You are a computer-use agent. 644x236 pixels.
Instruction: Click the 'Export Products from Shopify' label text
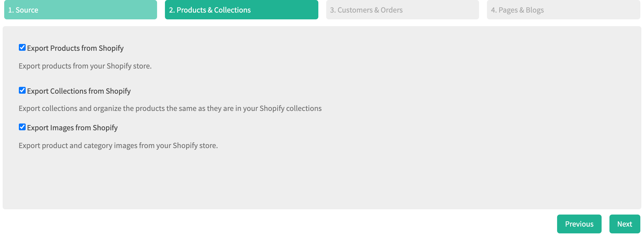click(75, 48)
